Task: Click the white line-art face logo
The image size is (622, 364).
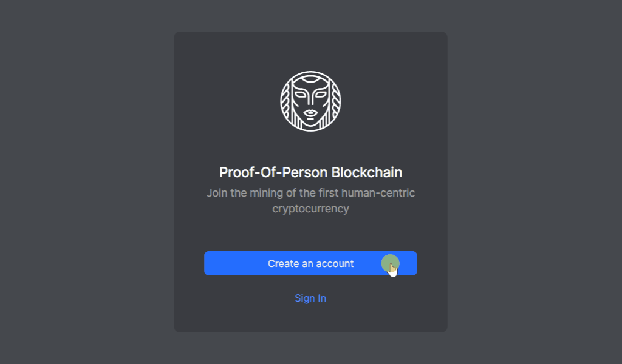Action: coord(310,101)
